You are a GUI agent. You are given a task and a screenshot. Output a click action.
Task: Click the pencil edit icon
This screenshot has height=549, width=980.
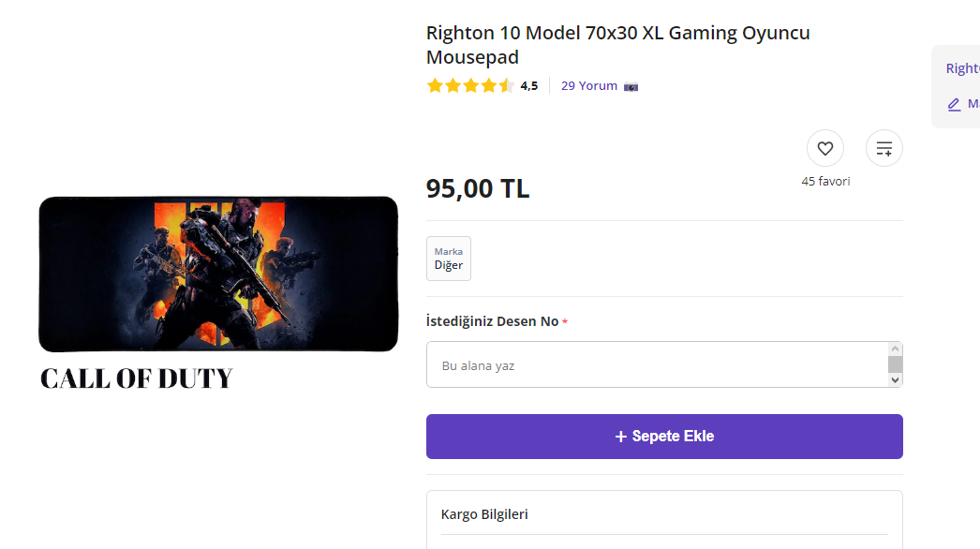coord(954,104)
